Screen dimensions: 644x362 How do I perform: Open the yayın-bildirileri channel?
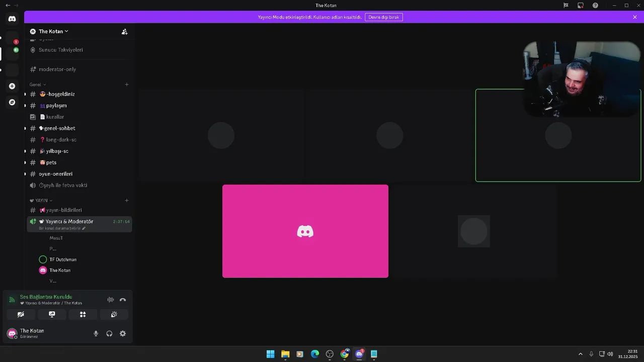click(x=79, y=210)
